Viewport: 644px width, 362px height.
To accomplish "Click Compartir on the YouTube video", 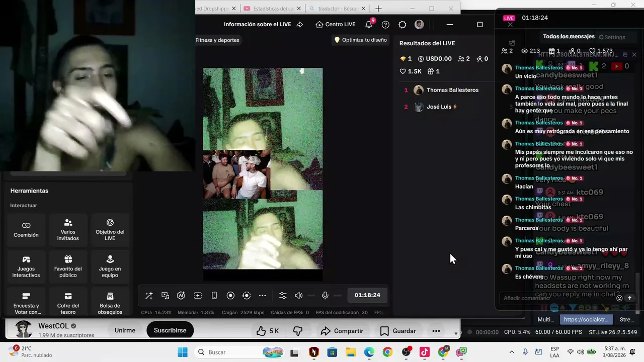I will (342, 331).
